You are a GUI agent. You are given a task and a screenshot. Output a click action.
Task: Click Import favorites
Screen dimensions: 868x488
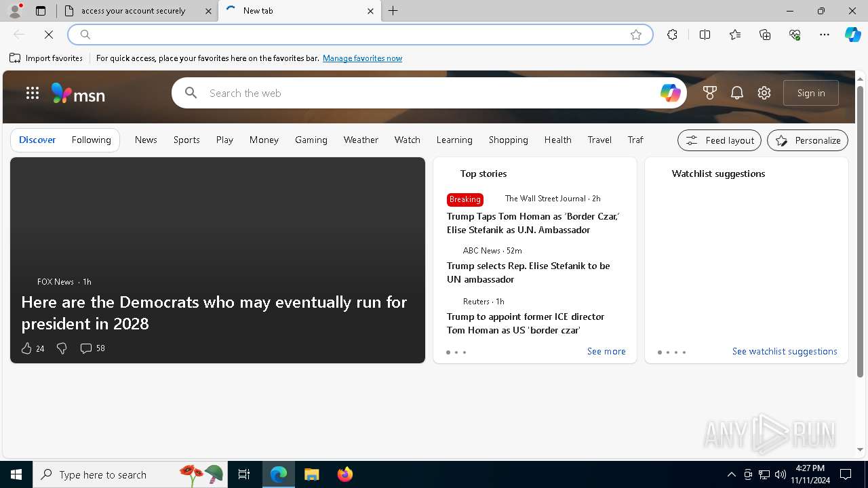tap(46, 58)
